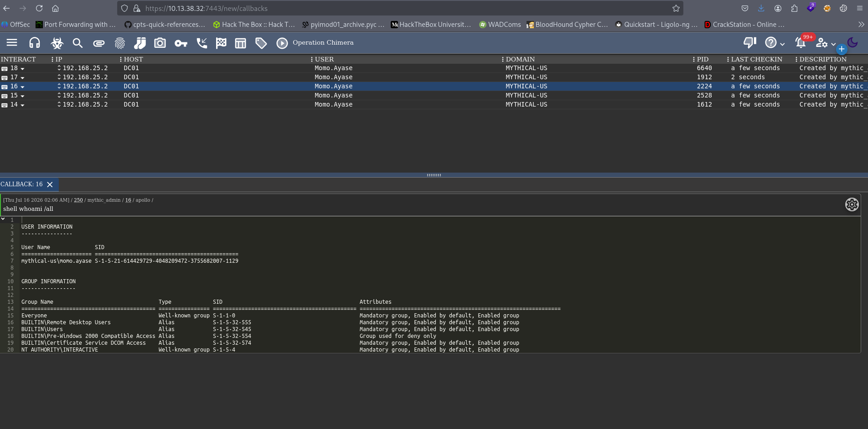Open the dropdown arrow for callback 14
Screen dimensions: 868x429
[x=22, y=105]
